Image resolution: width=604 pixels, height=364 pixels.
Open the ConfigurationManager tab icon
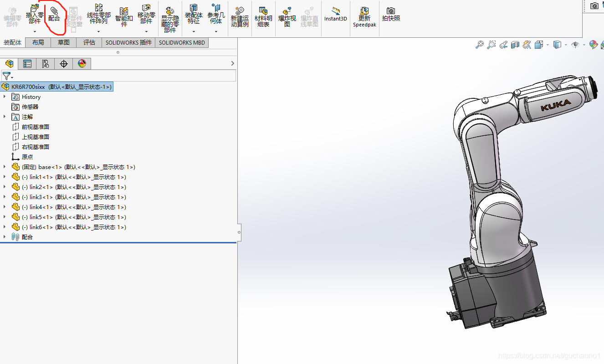click(x=46, y=64)
